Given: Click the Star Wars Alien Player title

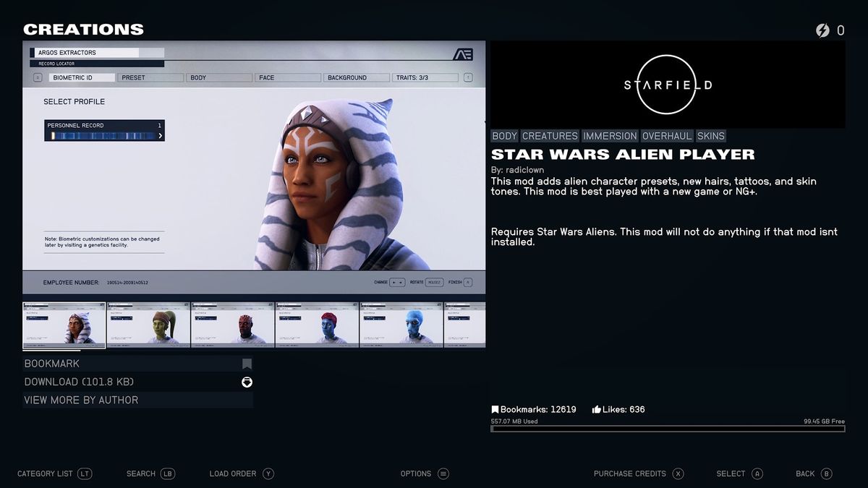Looking at the screenshot, I should pyautogui.click(x=623, y=154).
